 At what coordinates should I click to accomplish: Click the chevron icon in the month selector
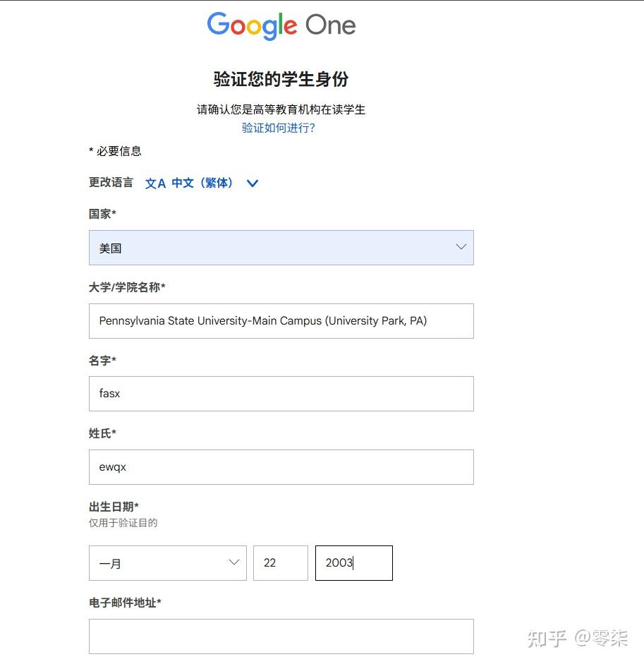pos(234,562)
